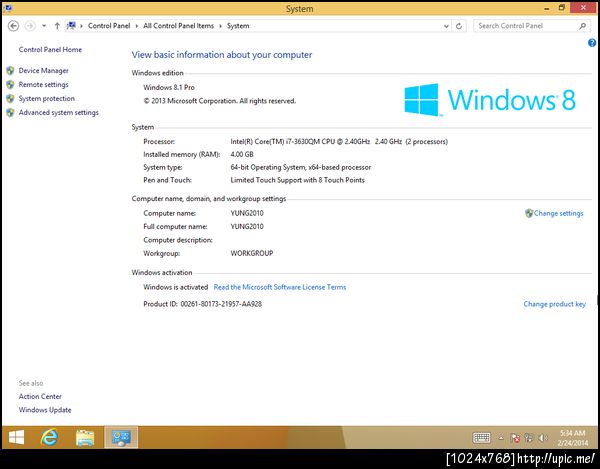Close the System window
The image size is (600, 469).
tap(583, 8)
